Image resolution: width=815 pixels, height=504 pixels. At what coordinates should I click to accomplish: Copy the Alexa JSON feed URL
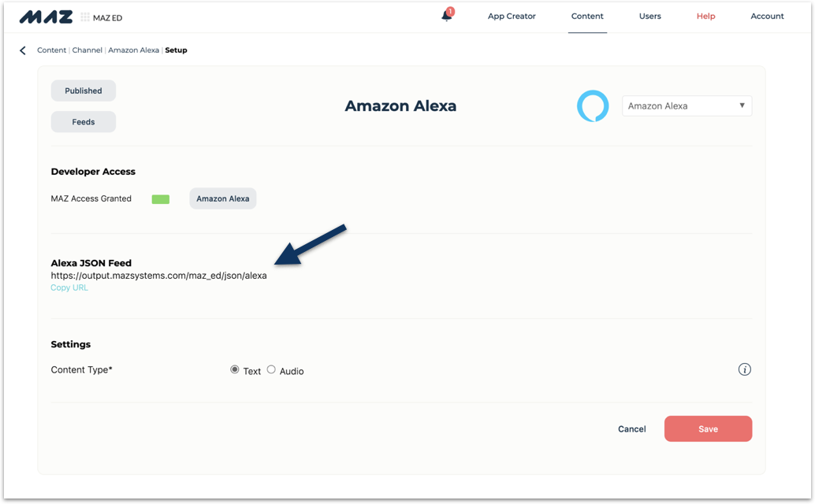point(69,287)
